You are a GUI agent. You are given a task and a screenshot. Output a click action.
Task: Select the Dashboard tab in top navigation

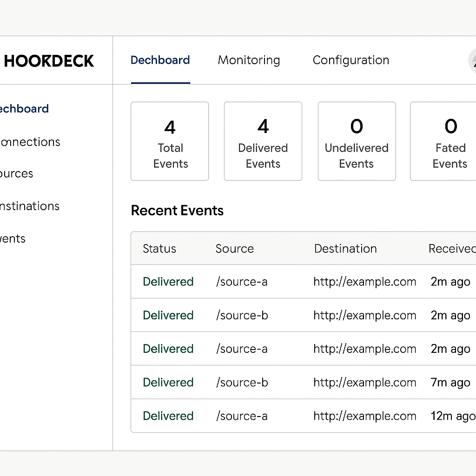160,60
